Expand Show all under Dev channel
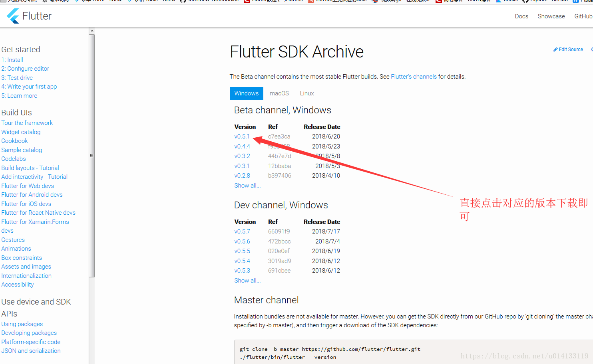 pyautogui.click(x=247, y=281)
